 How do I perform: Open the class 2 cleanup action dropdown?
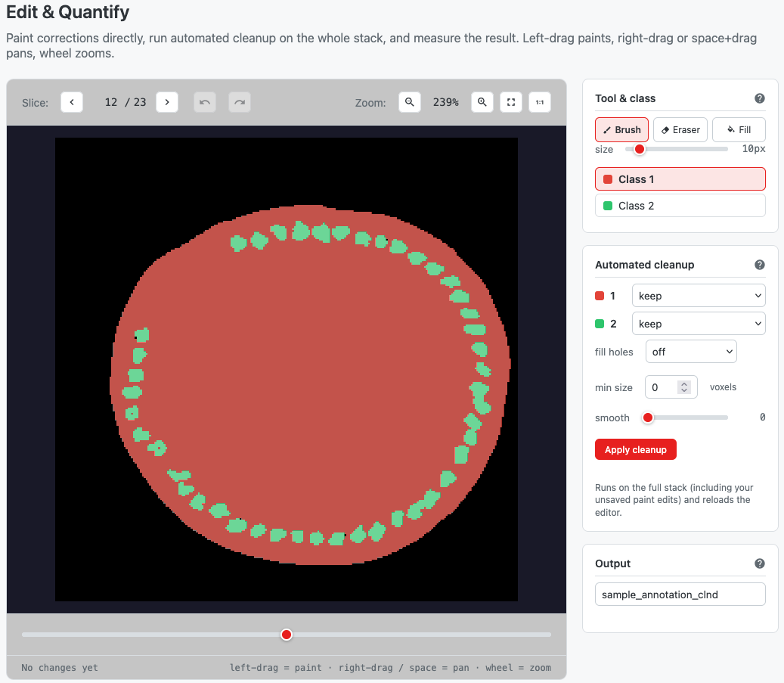click(699, 324)
